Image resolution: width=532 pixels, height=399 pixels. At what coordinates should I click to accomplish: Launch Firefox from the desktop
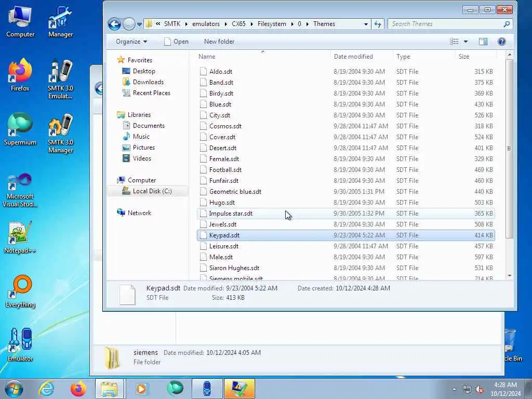click(20, 75)
